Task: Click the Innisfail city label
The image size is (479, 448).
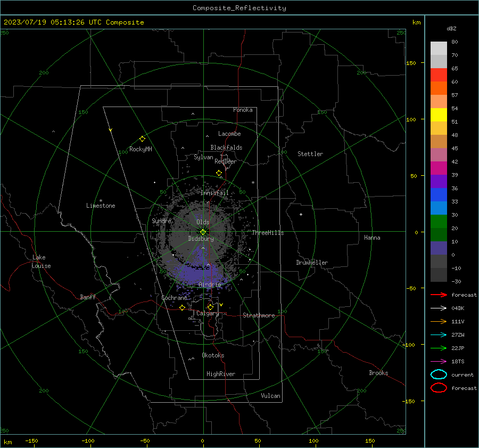Action: 214,193
